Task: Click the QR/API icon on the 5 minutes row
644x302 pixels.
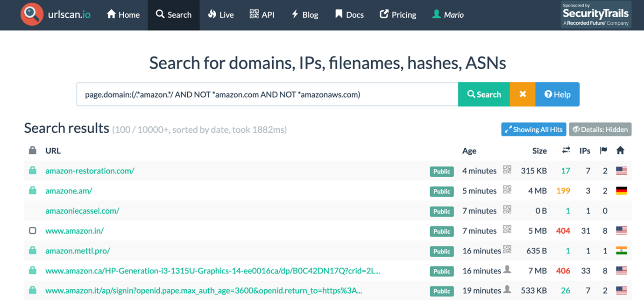Action: 507,190
